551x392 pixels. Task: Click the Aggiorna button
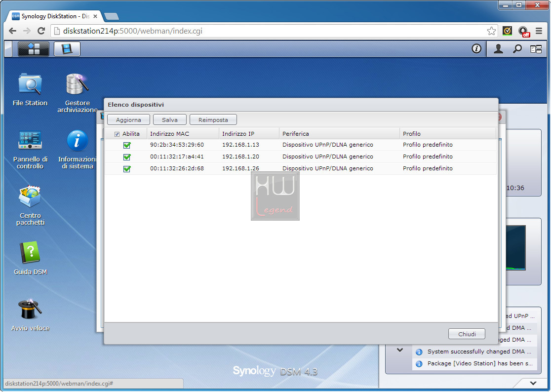[x=128, y=120]
